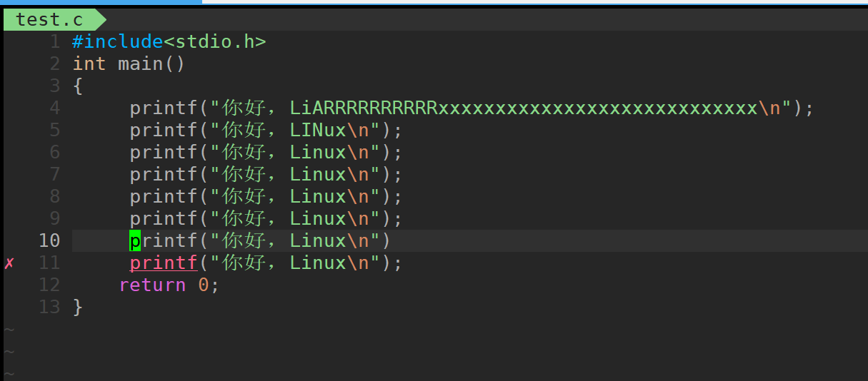Click the #include keyword on line 1

[118, 41]
